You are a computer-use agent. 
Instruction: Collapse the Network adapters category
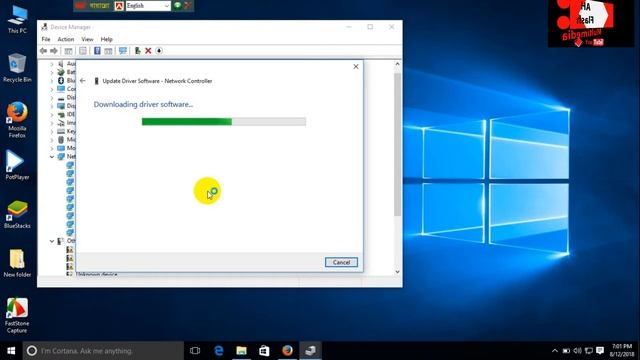pyautogui.click(x=52, y=157)
